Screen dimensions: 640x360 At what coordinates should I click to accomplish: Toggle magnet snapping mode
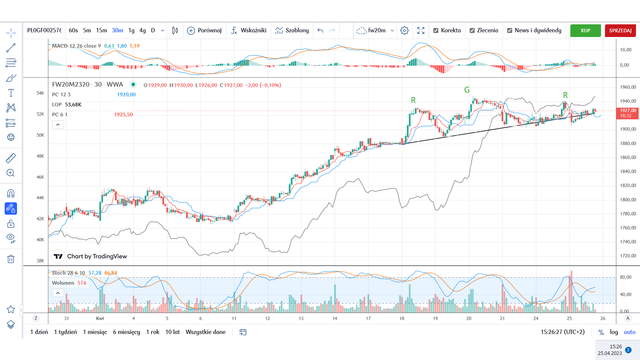[11, 193]
